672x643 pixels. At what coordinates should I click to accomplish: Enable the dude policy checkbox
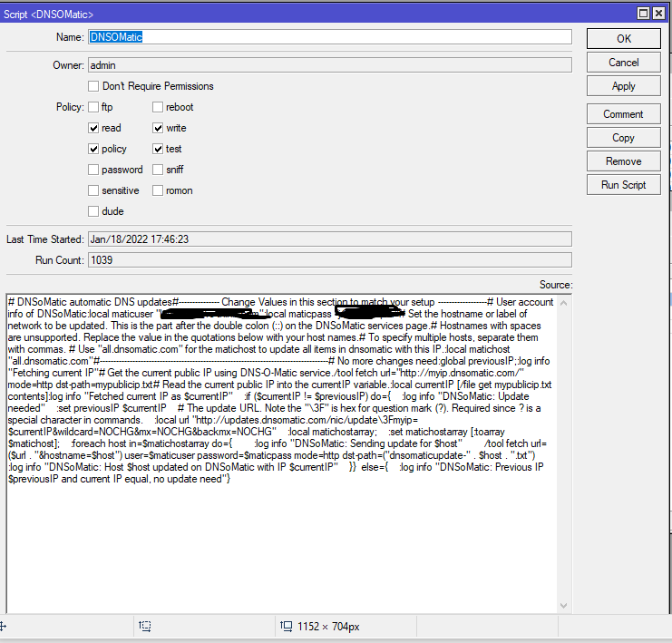click(93, 211)
